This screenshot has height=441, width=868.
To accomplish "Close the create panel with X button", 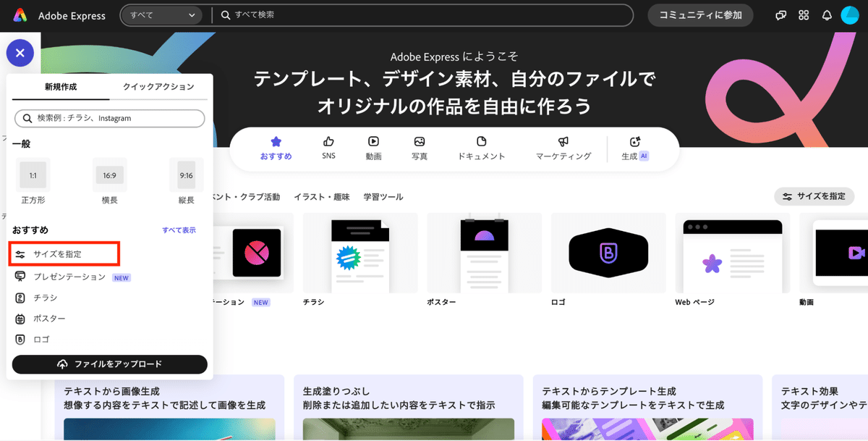I will pyautogui.click(x=20, y=53).
